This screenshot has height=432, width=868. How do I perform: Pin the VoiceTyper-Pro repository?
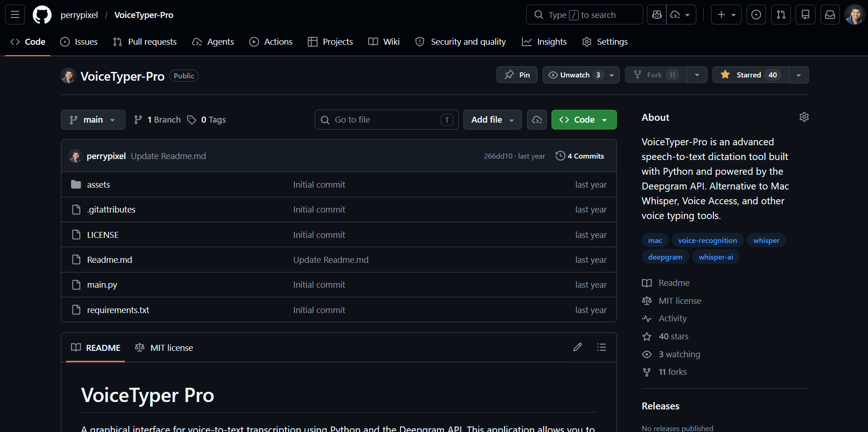[517, 75]
